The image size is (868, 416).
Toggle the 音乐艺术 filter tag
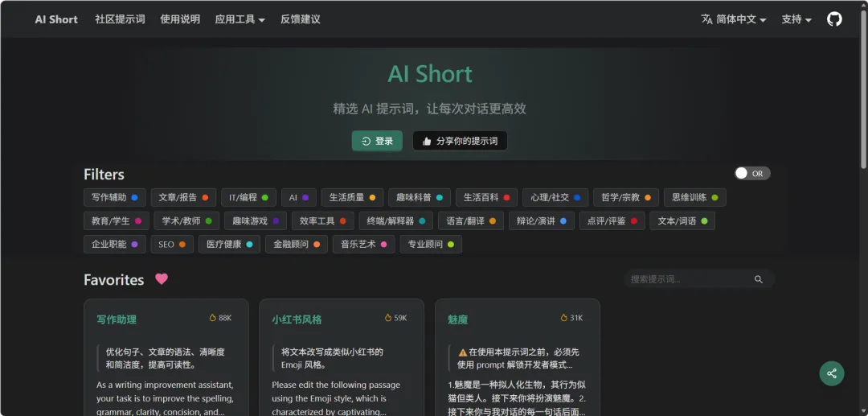coord(364,245)
